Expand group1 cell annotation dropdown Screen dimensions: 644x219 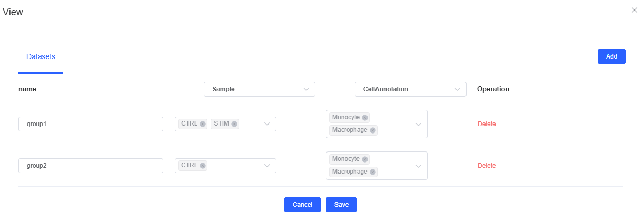(418, 124)
